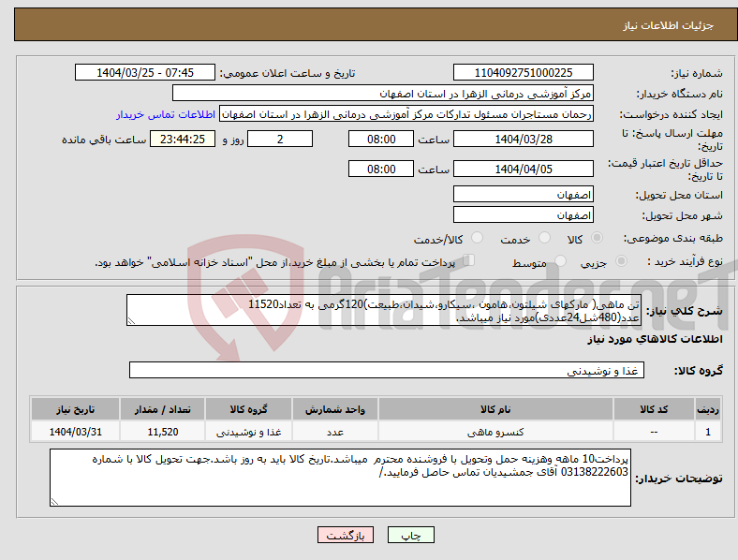Viewport: 738px width, 560px height.
Task: Click the کنسرو ماهی cell in table
Action: (495, 432)
